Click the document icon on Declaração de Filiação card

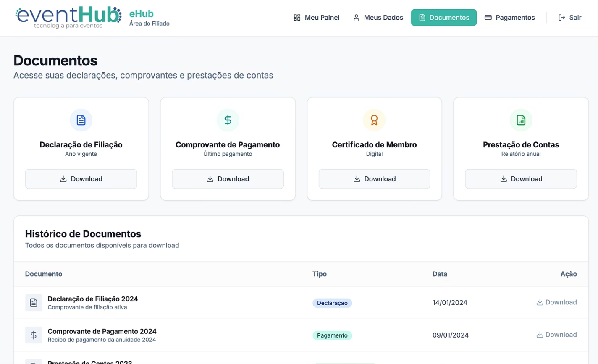click(81, 120)
